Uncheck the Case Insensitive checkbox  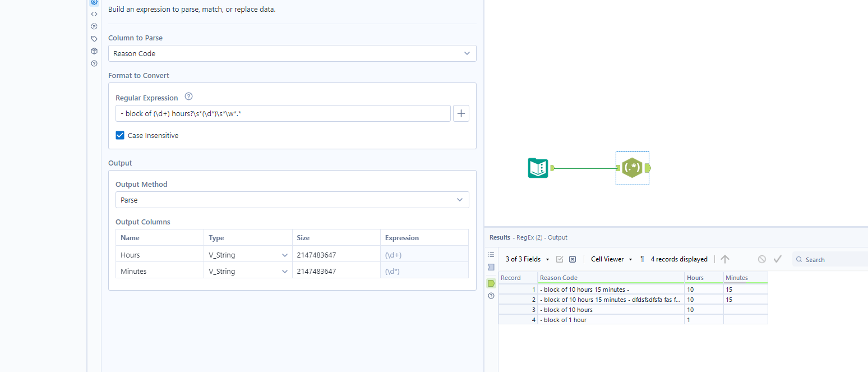tap(119, 135)
